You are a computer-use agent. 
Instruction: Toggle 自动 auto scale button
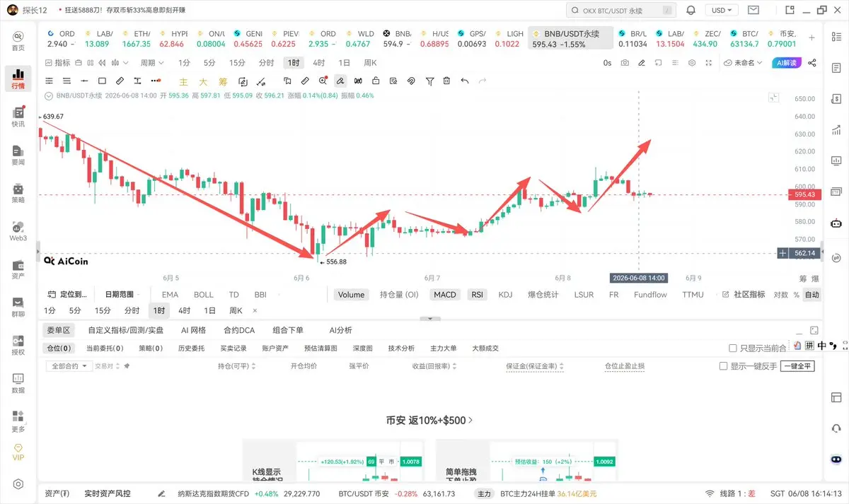(x=812, y=295)
